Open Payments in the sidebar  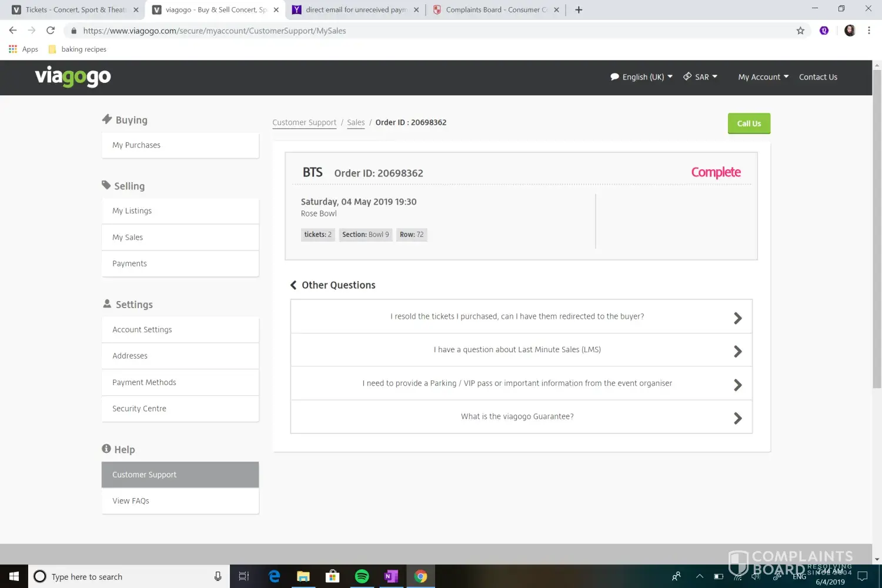(180, 264)
